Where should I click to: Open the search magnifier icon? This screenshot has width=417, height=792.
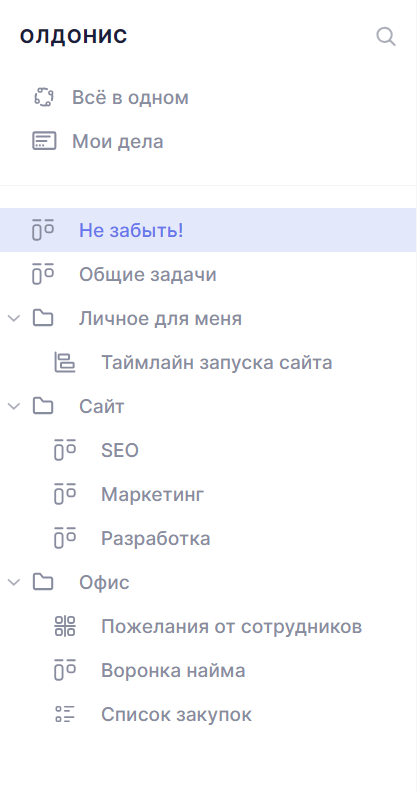[386, 36]
